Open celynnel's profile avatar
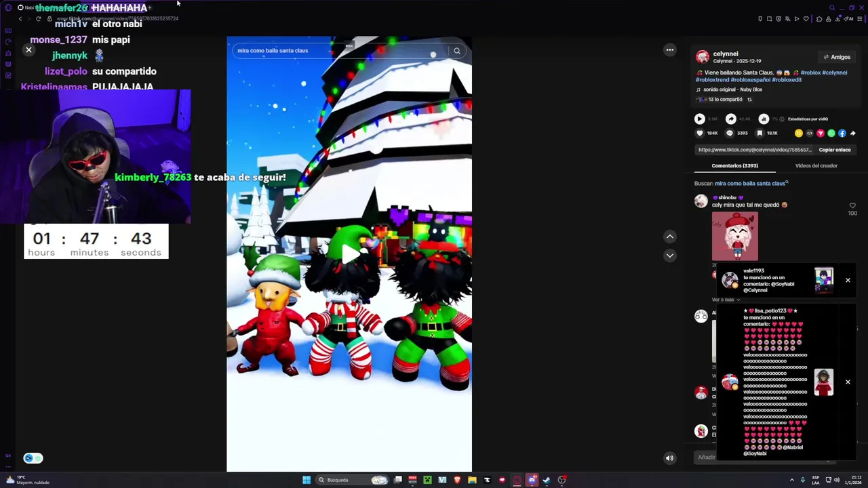 (703, 57)
